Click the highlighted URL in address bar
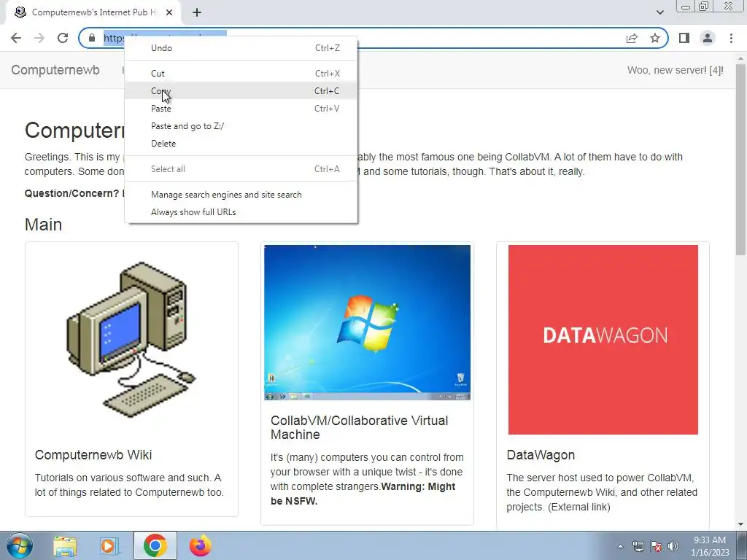The width and height of the screenshot is (747, 560). pyautogui.click(x=114, y=38)
